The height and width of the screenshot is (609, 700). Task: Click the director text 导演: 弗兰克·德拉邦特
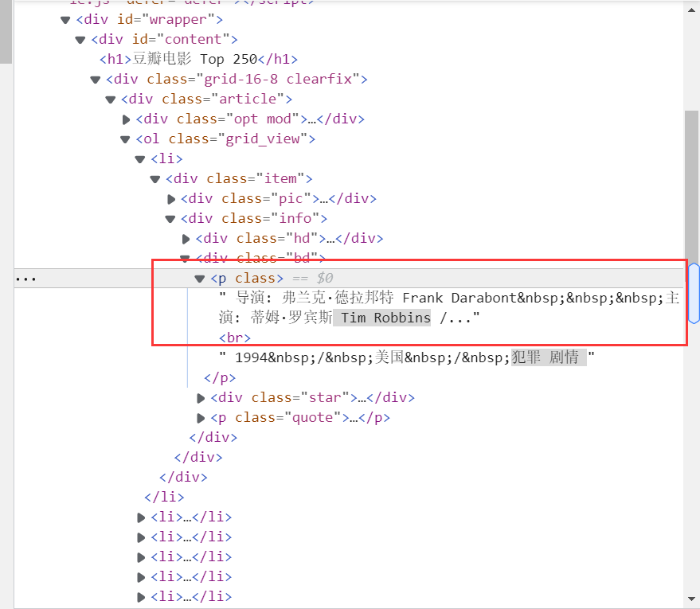(x=315, y=298)
